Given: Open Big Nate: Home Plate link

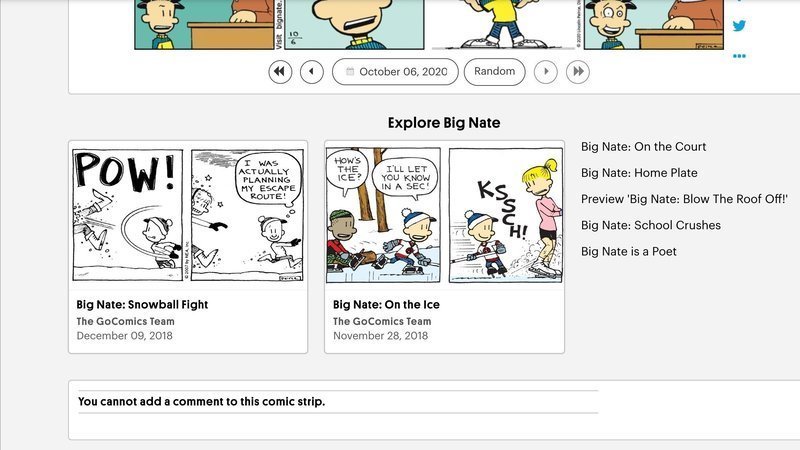Looking at the screenshot, I should click(639, 173).
